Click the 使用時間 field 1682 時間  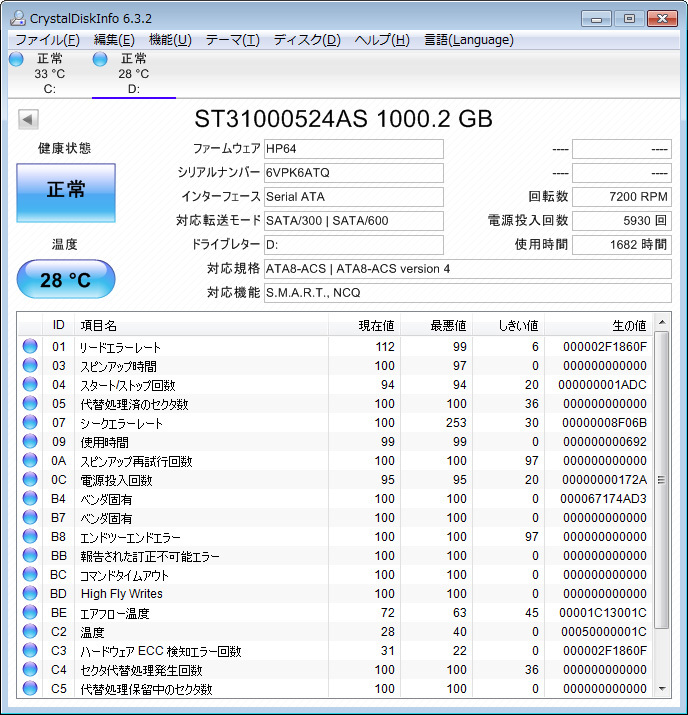(622, 245)
